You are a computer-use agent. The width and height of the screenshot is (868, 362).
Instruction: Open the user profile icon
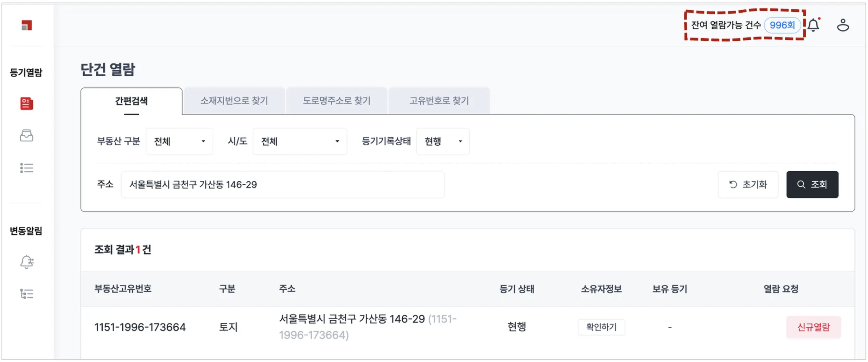pyautogui.click(x=843, y=25)
